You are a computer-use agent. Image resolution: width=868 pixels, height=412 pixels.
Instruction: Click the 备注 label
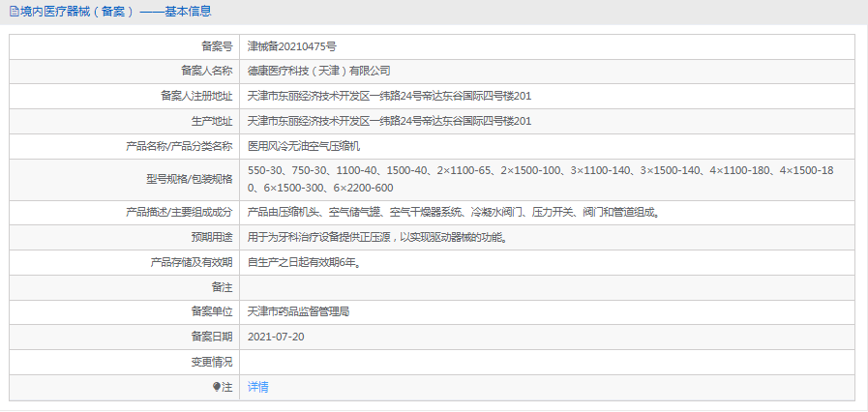(222, 287)
